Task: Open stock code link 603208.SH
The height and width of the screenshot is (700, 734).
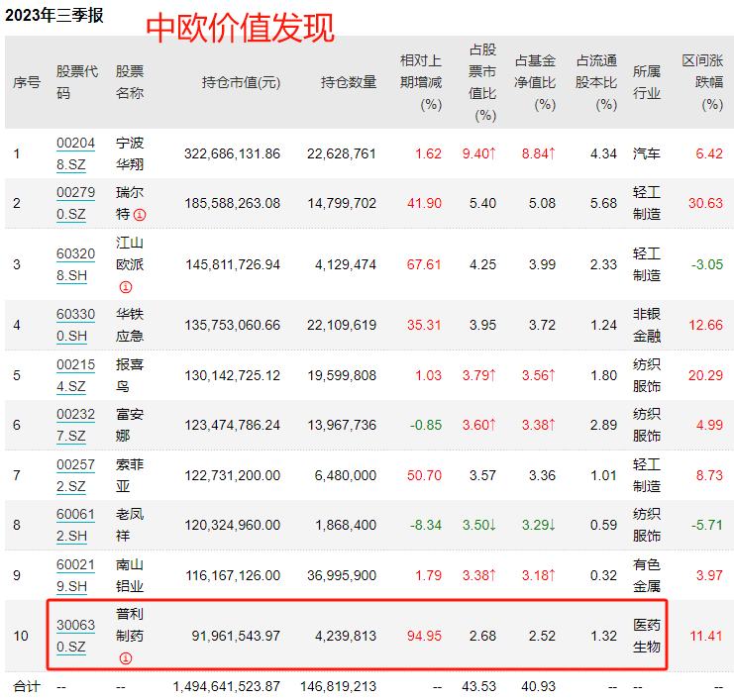Action: pos(75,264)
